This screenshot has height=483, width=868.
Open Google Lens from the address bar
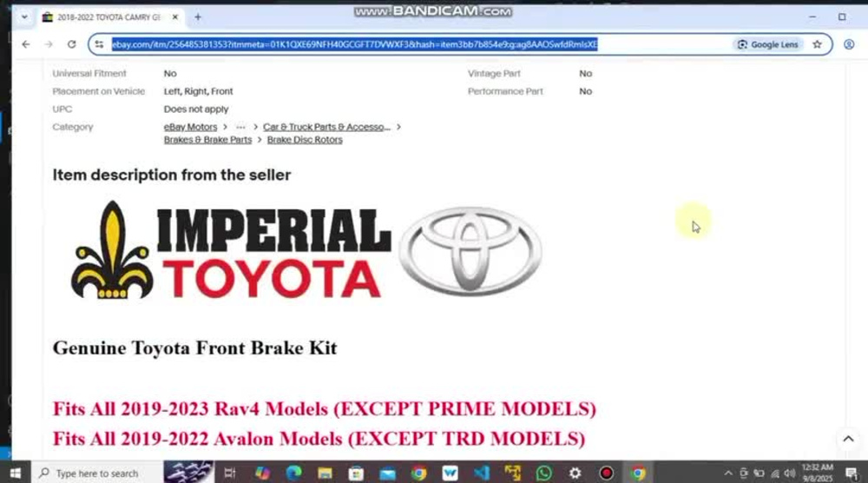pyautogui.click(x=768, y=44)
